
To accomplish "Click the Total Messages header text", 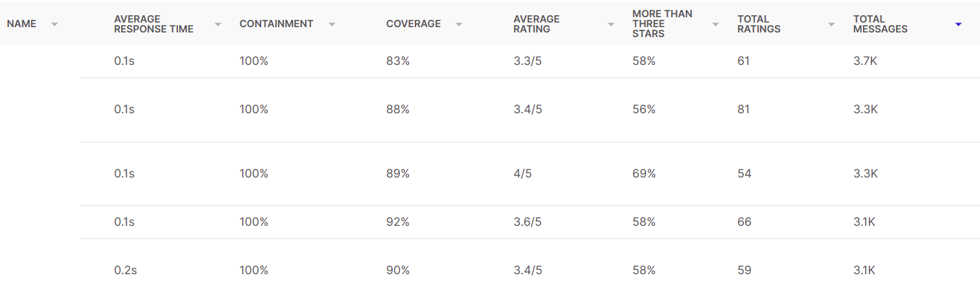I will click(880, 24).
